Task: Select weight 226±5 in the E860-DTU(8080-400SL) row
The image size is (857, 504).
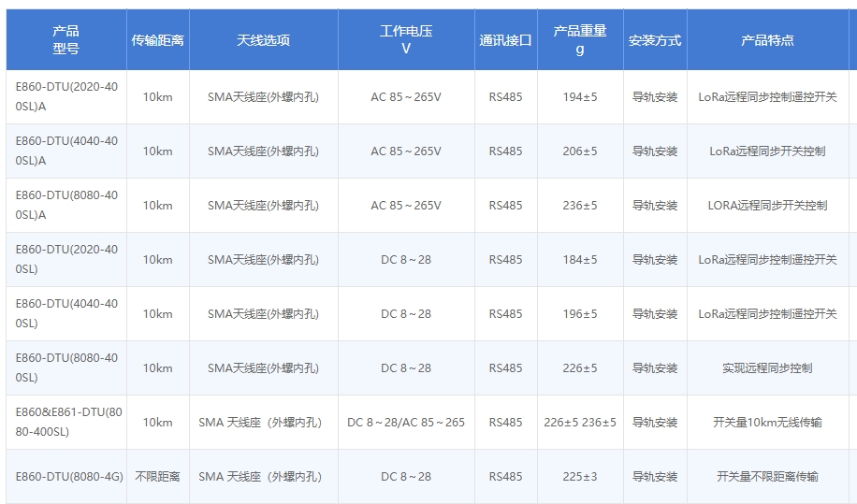Action: click(580, 368)
